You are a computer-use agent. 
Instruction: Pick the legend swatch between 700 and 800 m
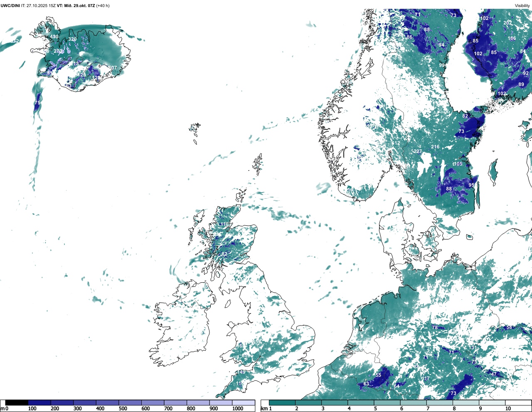pyautogui.click(x=175, y=402)
